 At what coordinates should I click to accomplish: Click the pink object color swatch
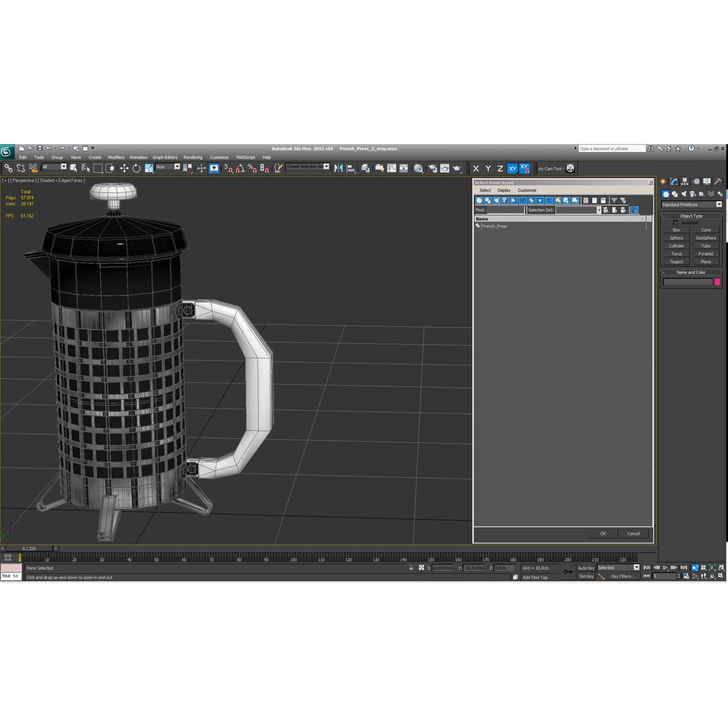click(x=717, y=282)
